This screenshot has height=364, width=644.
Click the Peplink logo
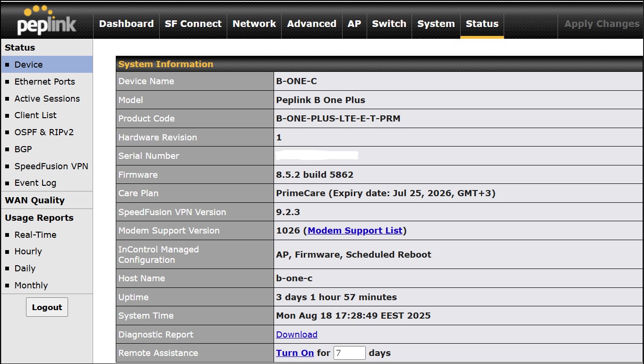pyautogui.click(x=46, y=21)
